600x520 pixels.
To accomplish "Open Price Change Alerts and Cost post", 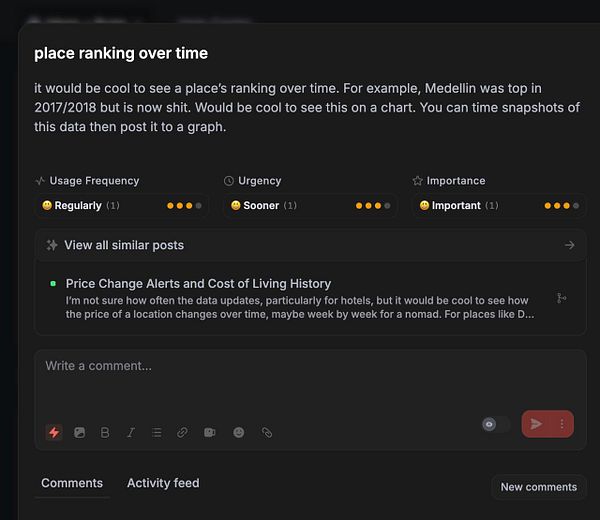I will tap(198, 284).
